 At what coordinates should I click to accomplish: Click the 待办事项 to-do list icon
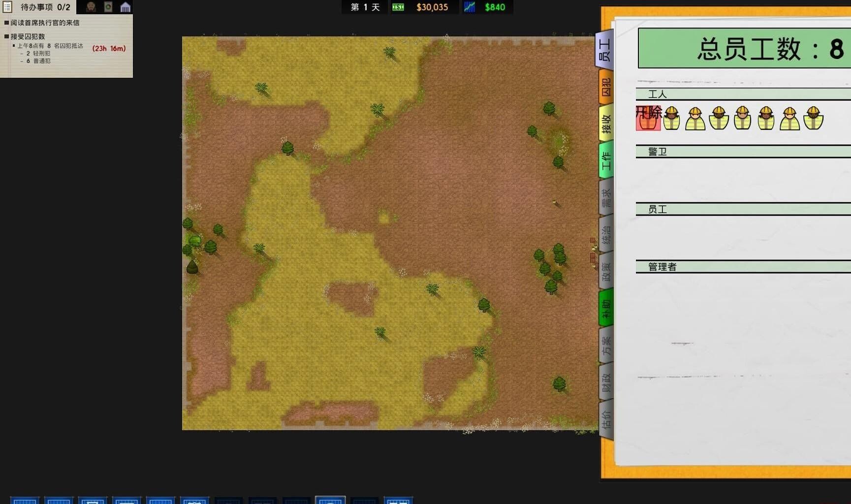(x=7, y=7)
